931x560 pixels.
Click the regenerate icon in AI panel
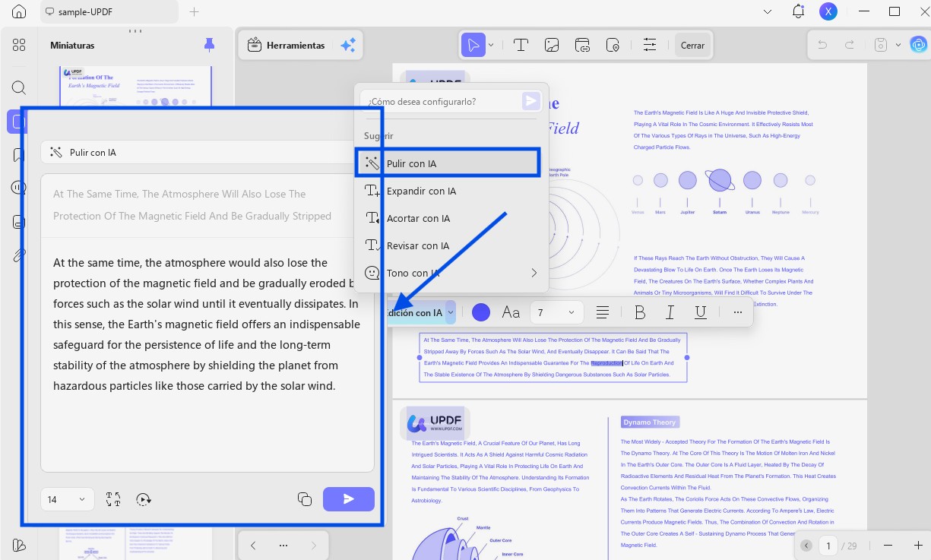(144, 499)
